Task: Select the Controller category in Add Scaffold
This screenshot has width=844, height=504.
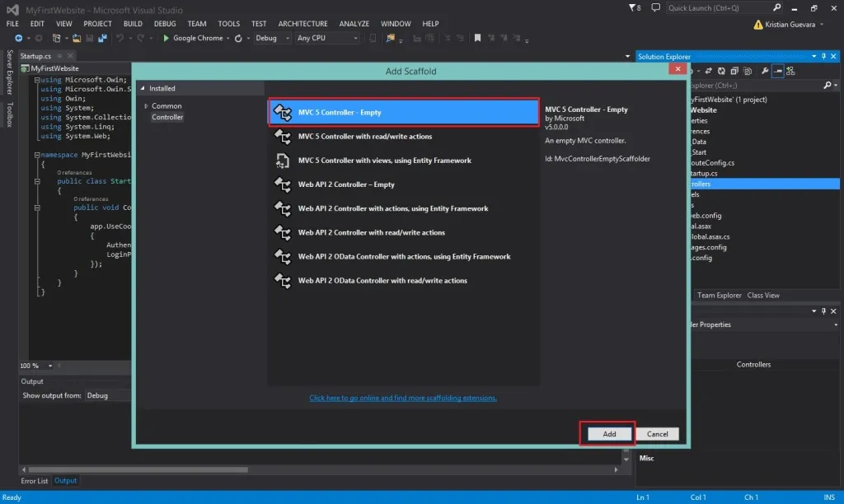Action: (167, 117)
